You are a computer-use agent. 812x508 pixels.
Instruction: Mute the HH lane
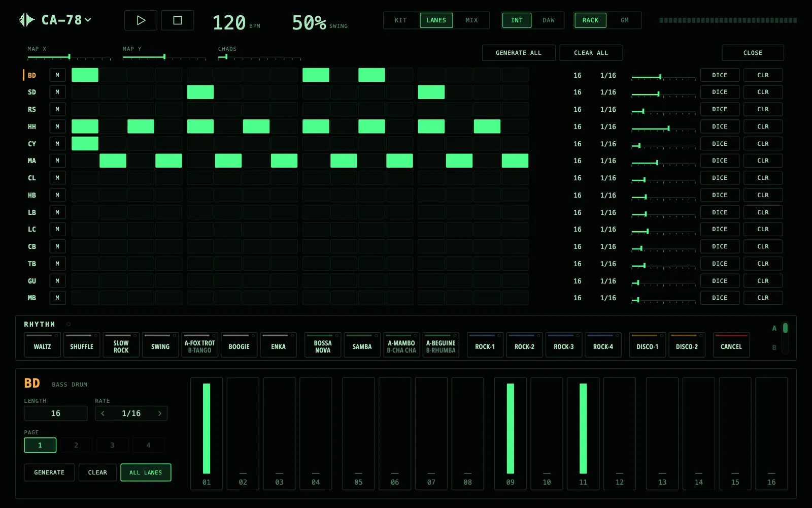(57, 126)
